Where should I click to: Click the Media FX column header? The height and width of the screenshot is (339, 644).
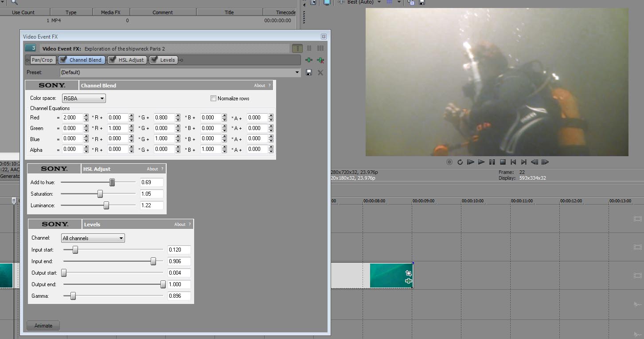(111, 12)
